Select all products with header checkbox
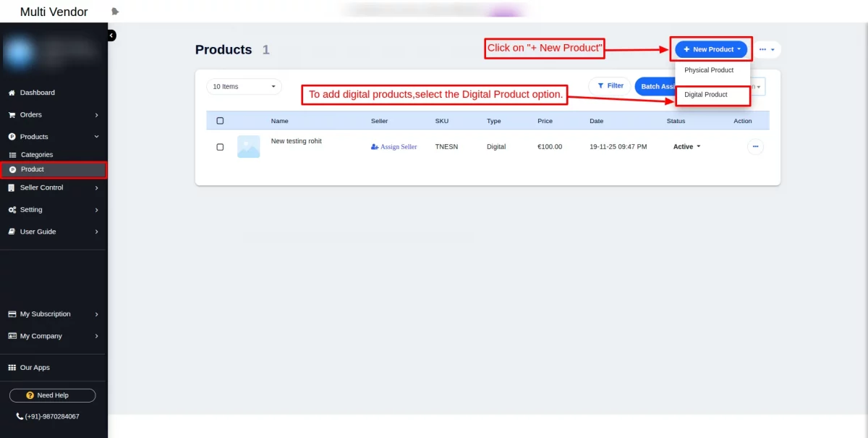 (x=220, y=121)
